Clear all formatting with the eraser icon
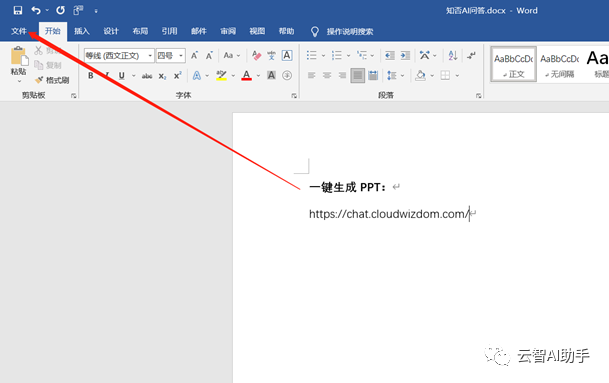This screenshot has width=609, height=383. (256, 56)
